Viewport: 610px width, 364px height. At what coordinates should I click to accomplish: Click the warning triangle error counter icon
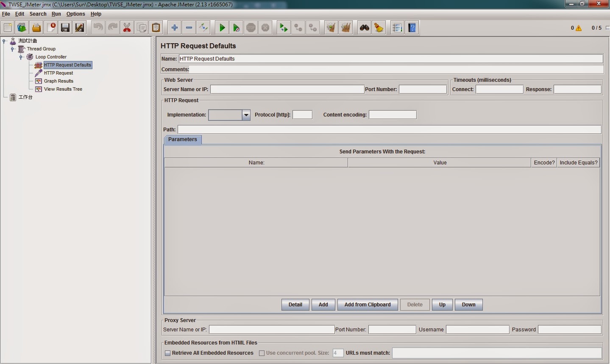(579, 28)
